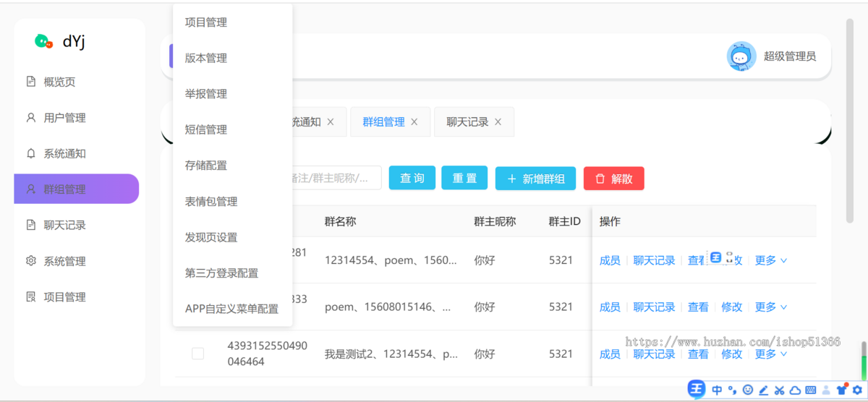Select 项目管理 in the dropdown menu

(x=233, y=22)
